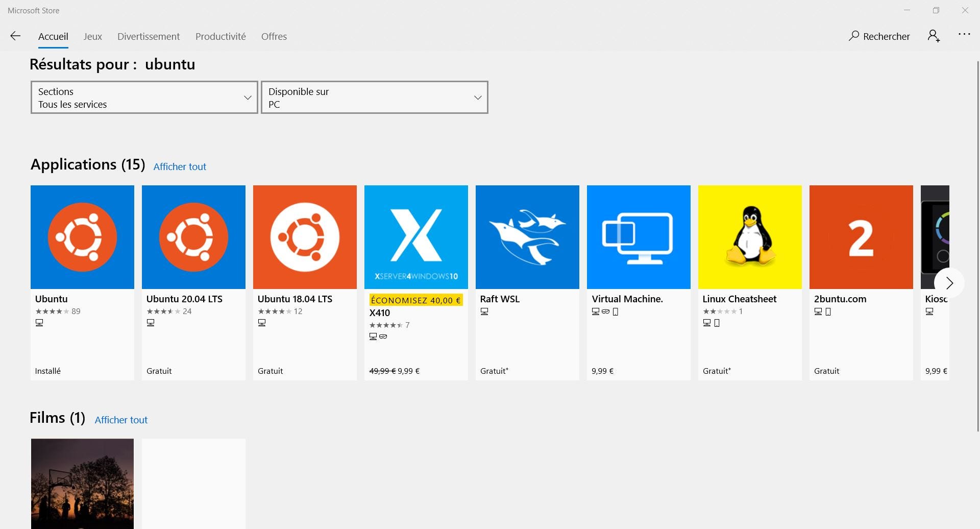Image resolution: width=980 pixels, height=529 pixels.
Task: Open the 2buntu.com app icon
Action: (861, 237)
